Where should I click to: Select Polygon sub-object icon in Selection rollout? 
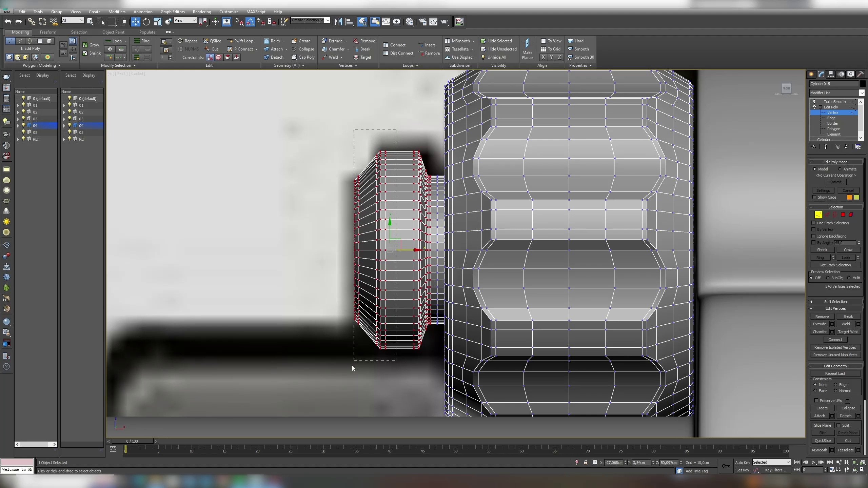(x=843, y=215)
